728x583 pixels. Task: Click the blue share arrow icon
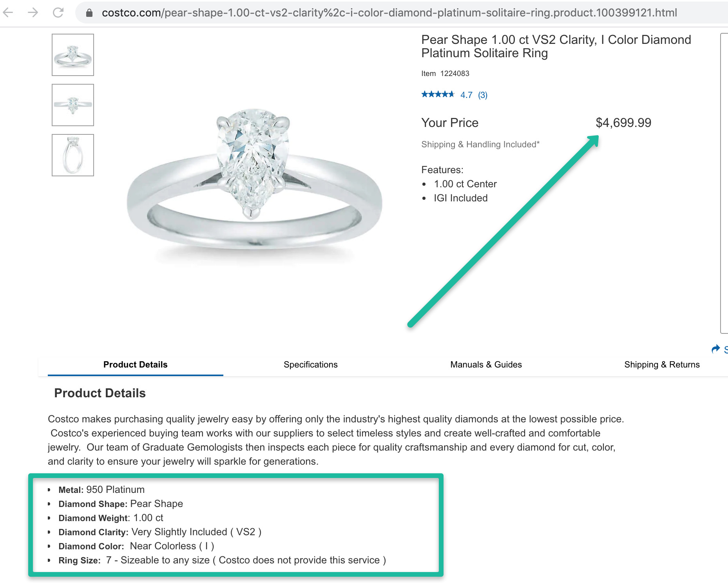715,349
